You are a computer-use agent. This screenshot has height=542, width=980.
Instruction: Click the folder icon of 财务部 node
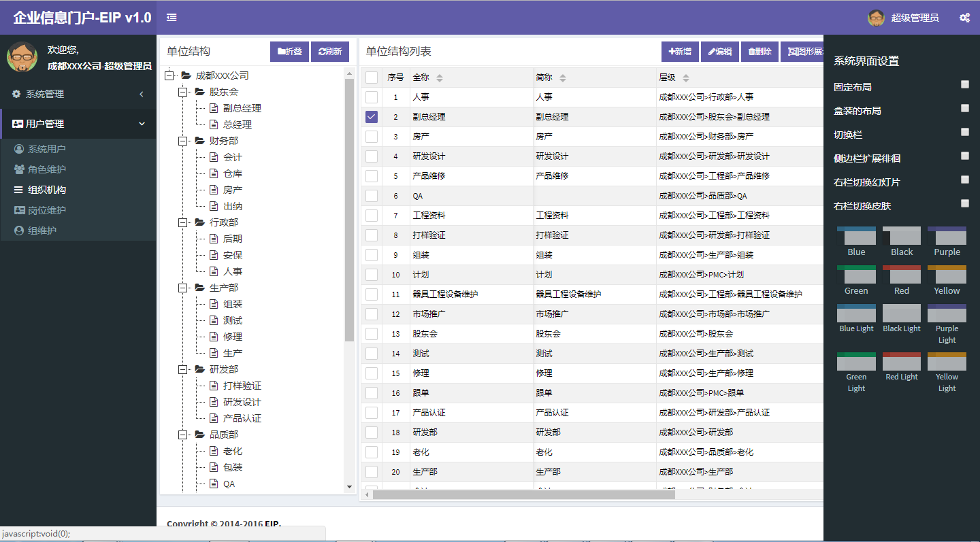[200, 141]
